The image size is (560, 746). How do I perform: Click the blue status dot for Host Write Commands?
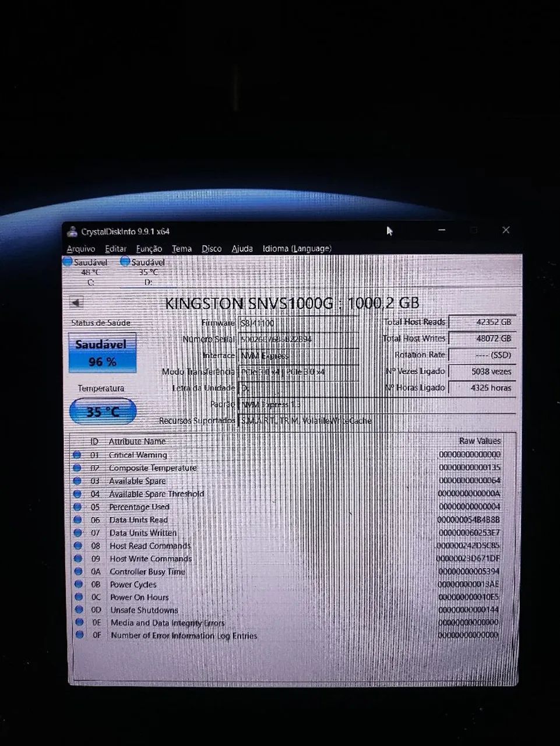78,559
